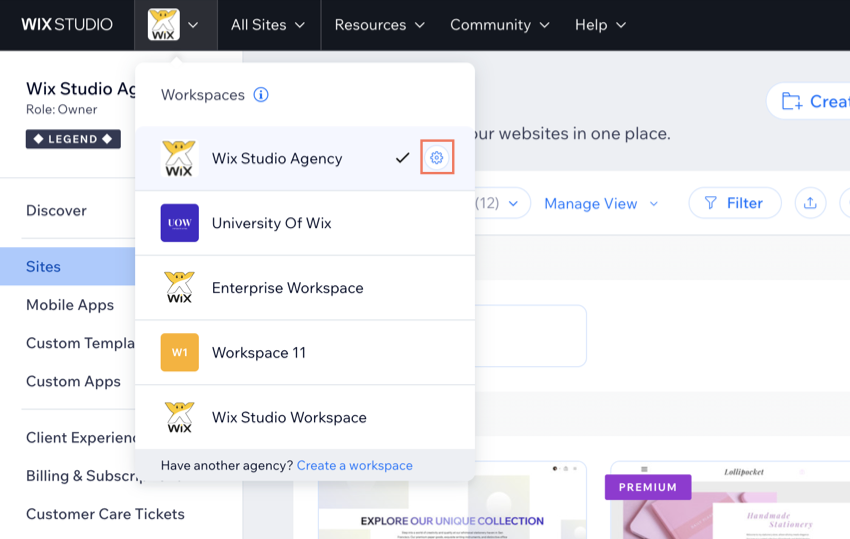The image size is (850, 539).
Task: Click the Create a workspace link
Action: 354,465
